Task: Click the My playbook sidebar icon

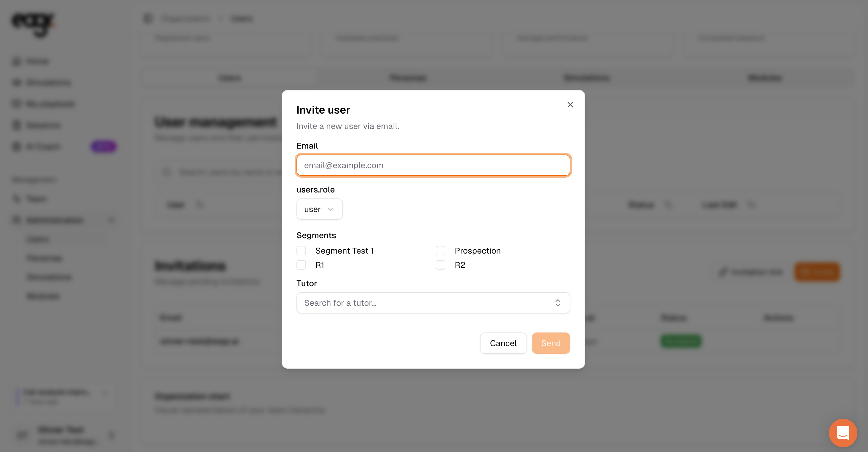Action: [x=17, y=104]
